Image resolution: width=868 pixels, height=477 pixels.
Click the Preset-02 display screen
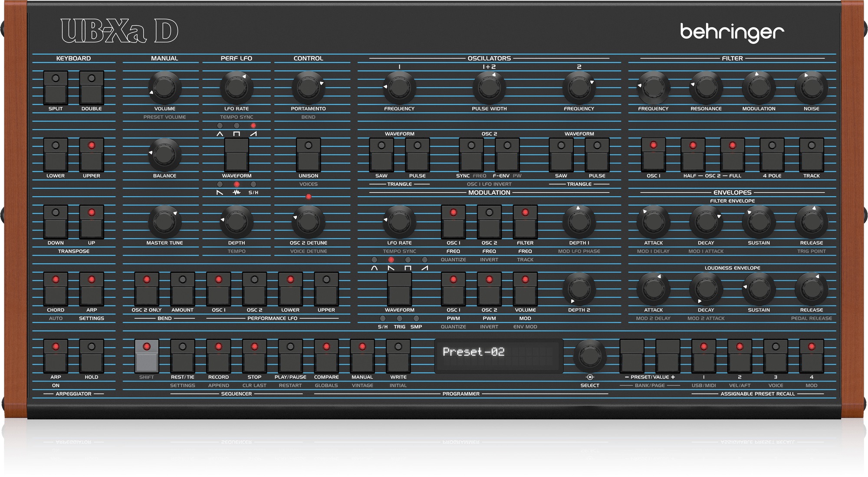[498, 356]
